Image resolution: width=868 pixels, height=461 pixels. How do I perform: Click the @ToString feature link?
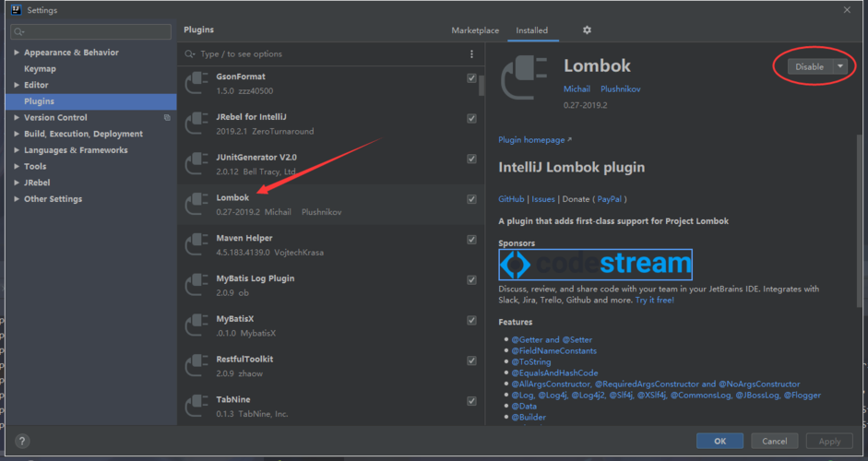click(x=531, y=361)
